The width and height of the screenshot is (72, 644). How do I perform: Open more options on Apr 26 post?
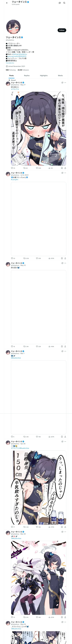coord(65,441)
